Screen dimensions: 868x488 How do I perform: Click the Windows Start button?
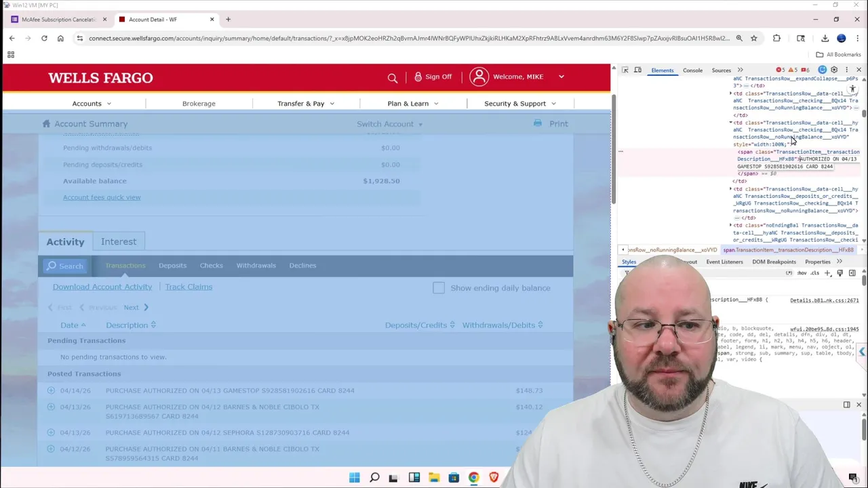point(354,478)
